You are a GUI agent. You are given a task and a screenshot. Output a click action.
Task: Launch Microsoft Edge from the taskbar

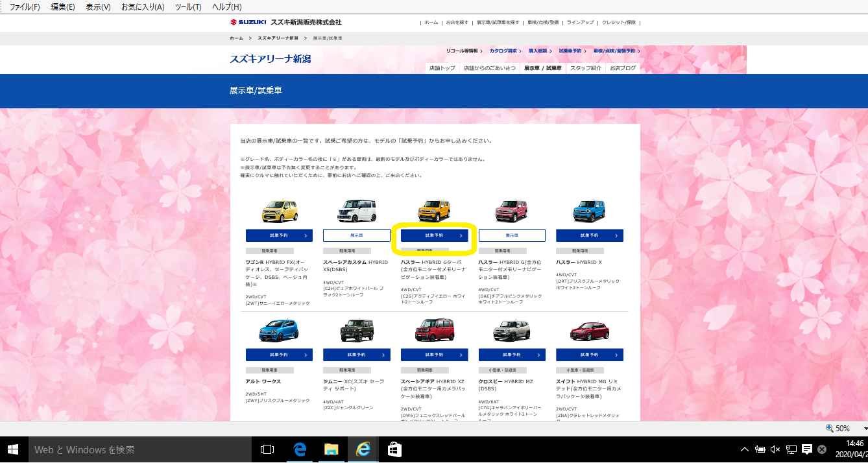pos(300,449)
